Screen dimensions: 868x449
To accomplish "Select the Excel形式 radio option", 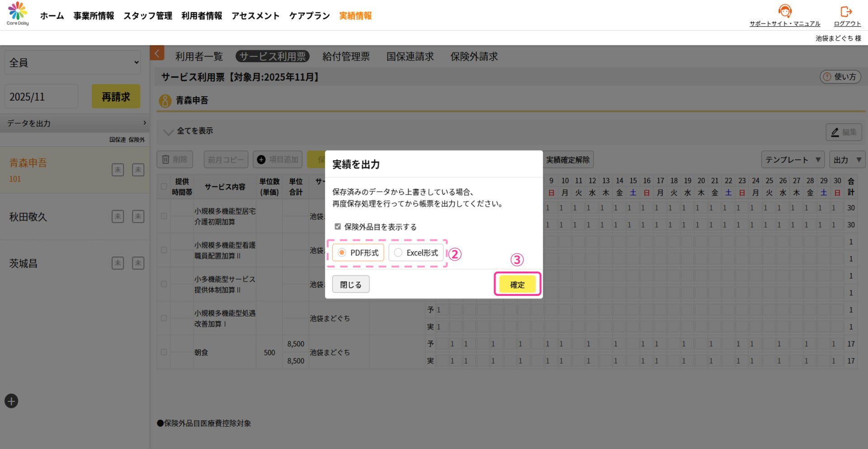I will (398, 253).
